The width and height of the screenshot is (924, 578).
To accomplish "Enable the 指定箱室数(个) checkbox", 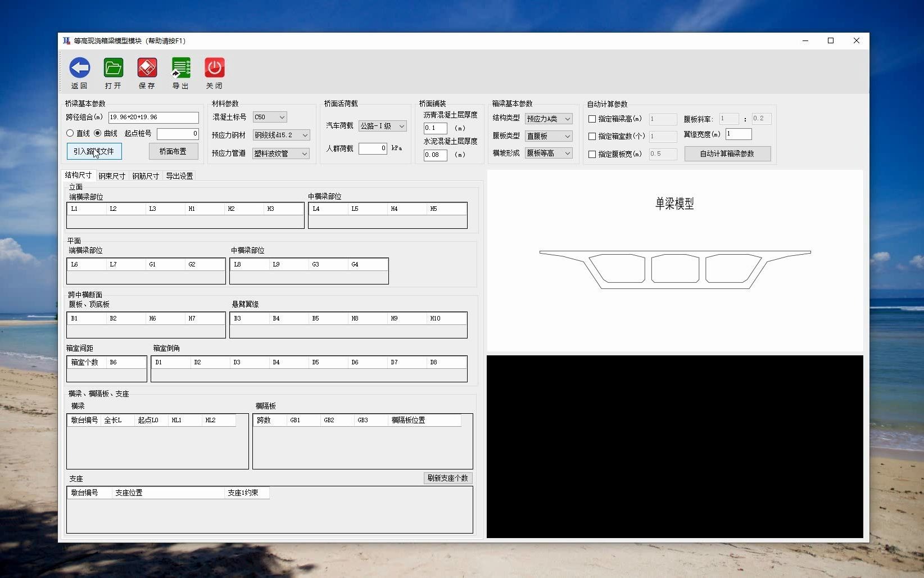I will tap(592, 136).
